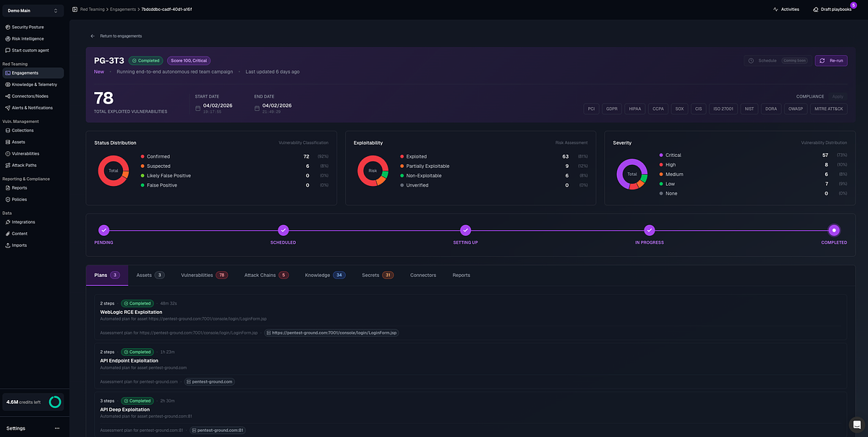Click the Score 100, Critical badge
Image resolution: width=868 pixels, height=437 pixels.
pos(189,61)
